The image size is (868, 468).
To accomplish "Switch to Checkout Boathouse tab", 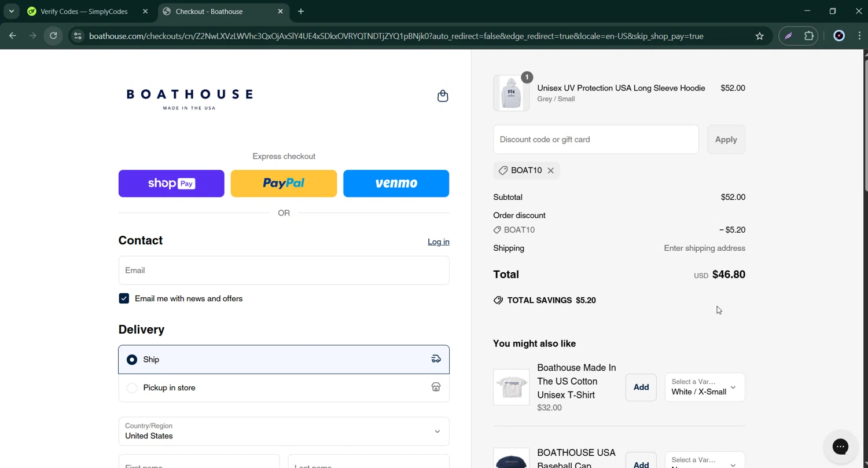I will 222,11.
